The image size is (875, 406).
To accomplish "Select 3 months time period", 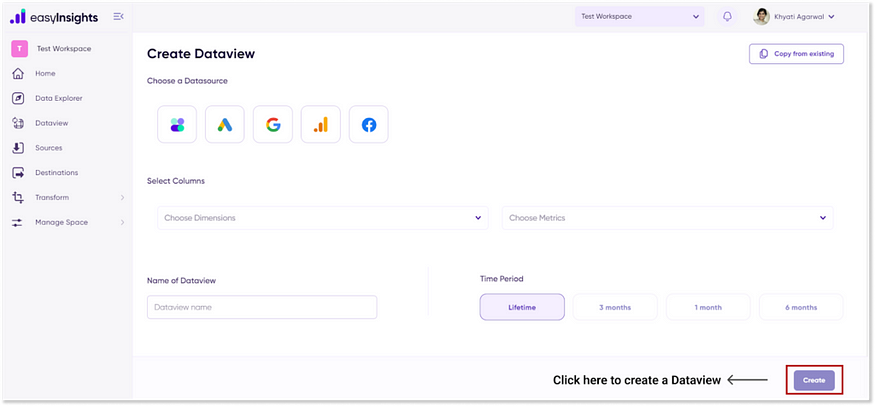I will [x=615, y=307].
